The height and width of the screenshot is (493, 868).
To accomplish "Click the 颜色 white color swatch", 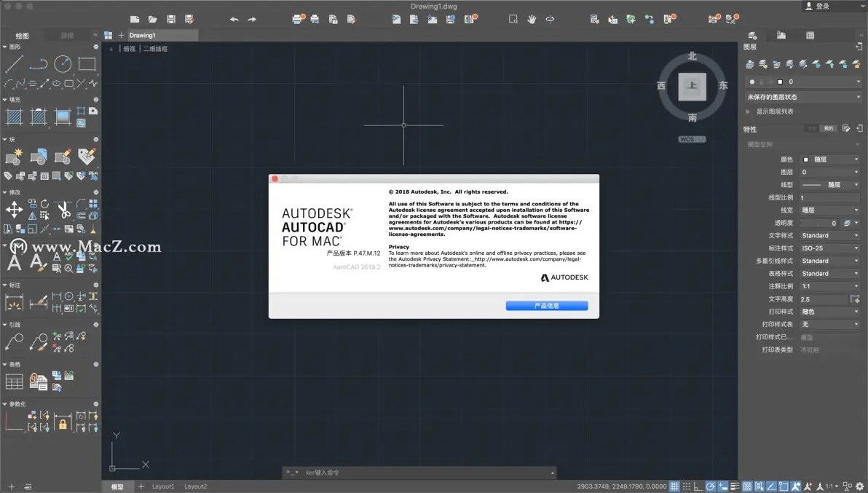I will [806, 159].
